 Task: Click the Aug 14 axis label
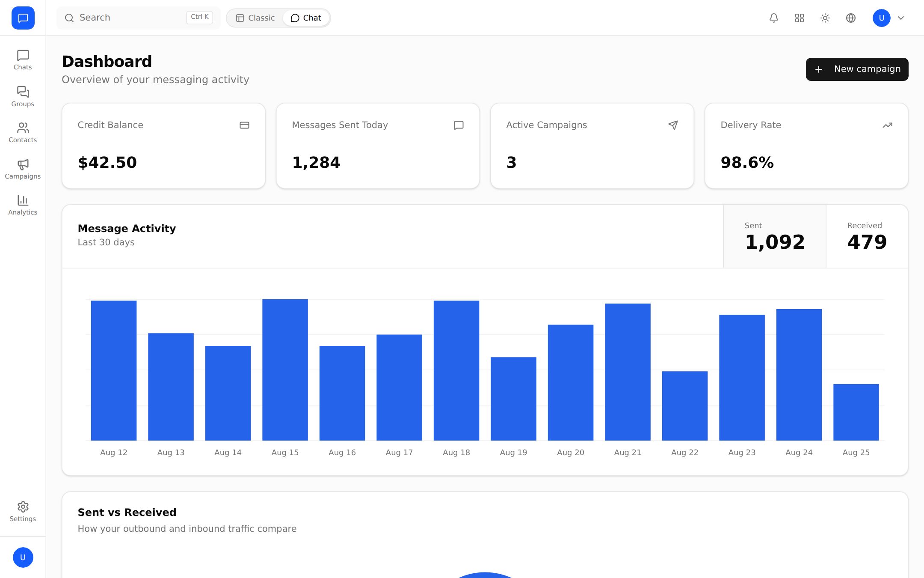coord(228,453)
